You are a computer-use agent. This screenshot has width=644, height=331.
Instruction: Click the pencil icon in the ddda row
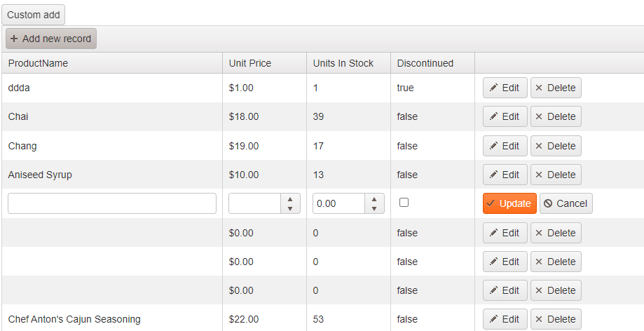pos(494,88)
